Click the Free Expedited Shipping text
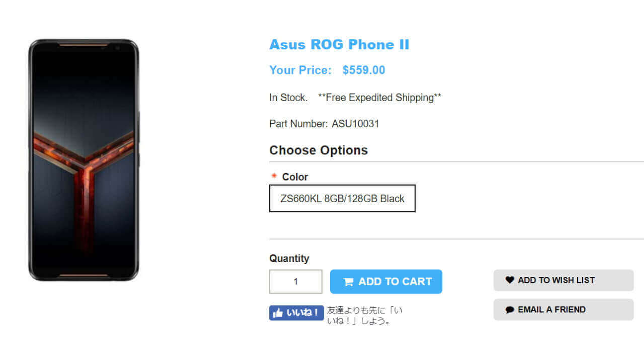The width and height of the screenshot is (644, 362). pos(379,98)
